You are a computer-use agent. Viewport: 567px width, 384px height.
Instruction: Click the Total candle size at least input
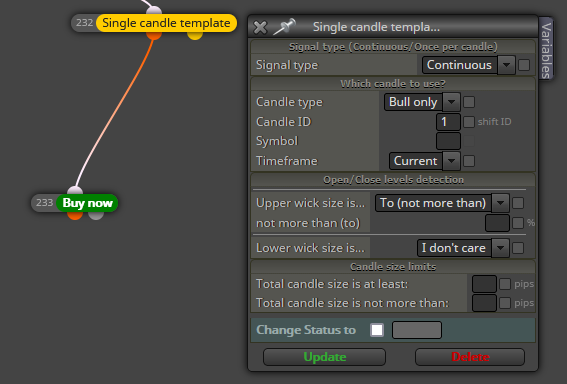(484, 284)
